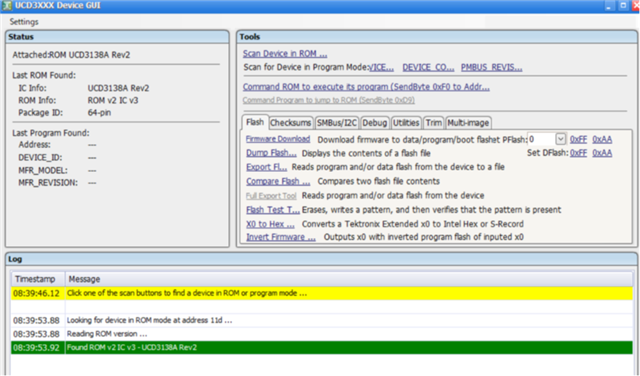Open the Flash Test T... link
The height and width of the screenshot is (376, 640).
pyautogui.click(x=273, y=210)
